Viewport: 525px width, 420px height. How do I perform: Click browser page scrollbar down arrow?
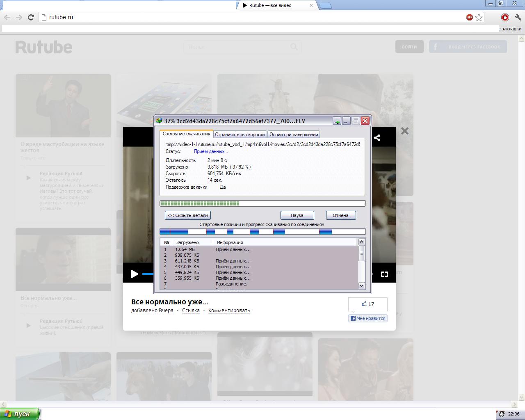click(x=522, y=397)
